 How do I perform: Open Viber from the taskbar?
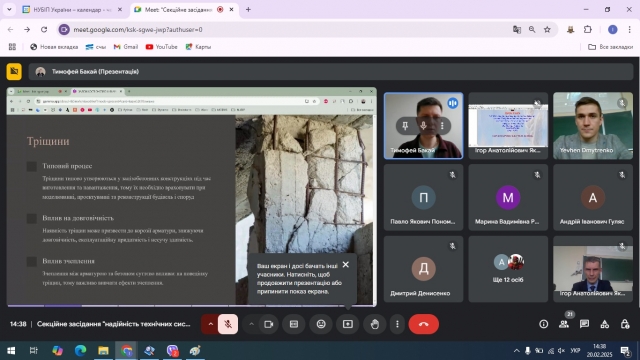(x=172, y=351)
